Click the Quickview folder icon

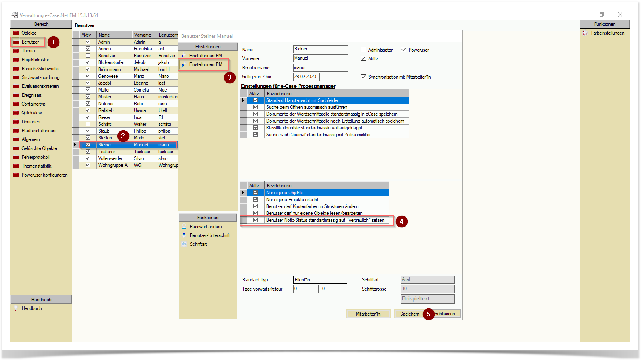point(16,113)
